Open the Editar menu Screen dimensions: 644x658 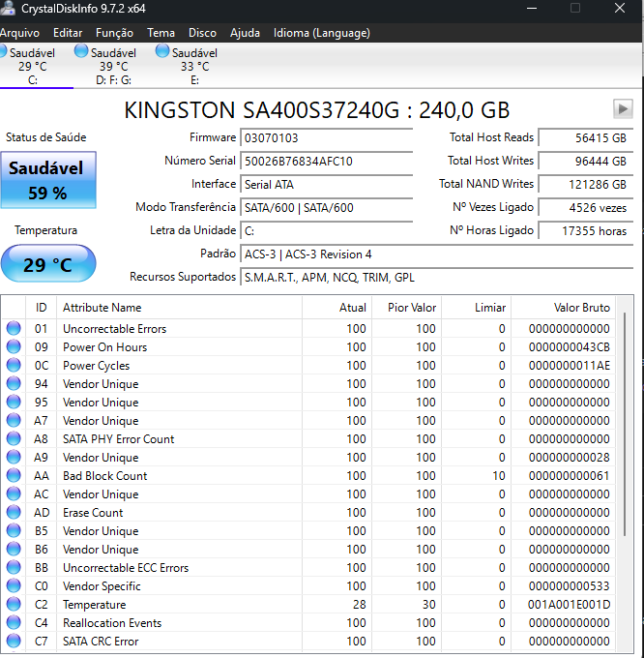68,33
